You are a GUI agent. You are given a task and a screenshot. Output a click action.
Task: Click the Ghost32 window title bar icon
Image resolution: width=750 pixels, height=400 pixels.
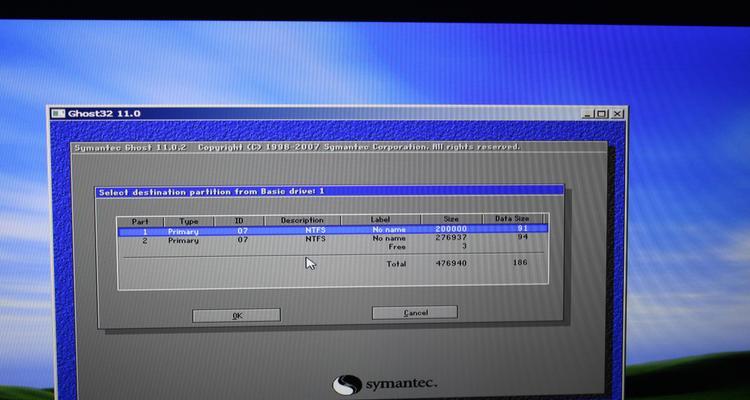click(58, 114)
